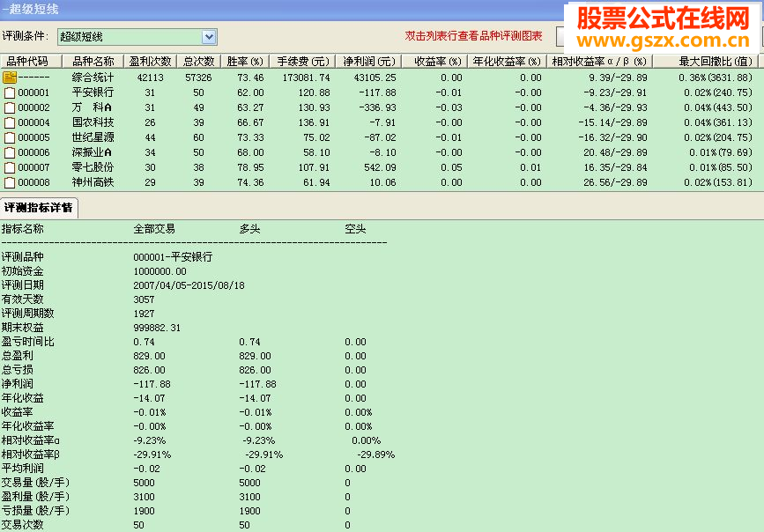The width and height of the screenshot is (764, 532).
Task: Select the 000001-平安银行 value in details
Action: click(173, 257)
